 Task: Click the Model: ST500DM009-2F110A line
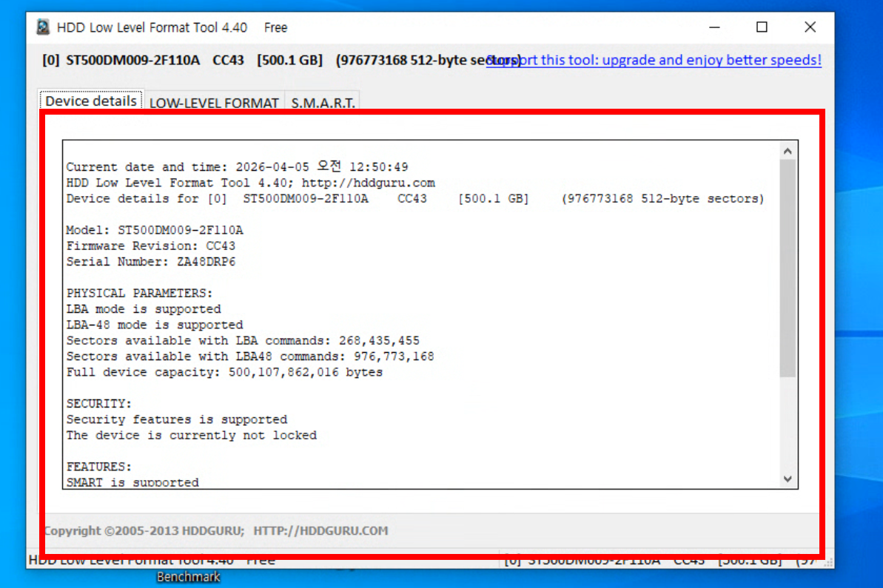pos(155,230)
